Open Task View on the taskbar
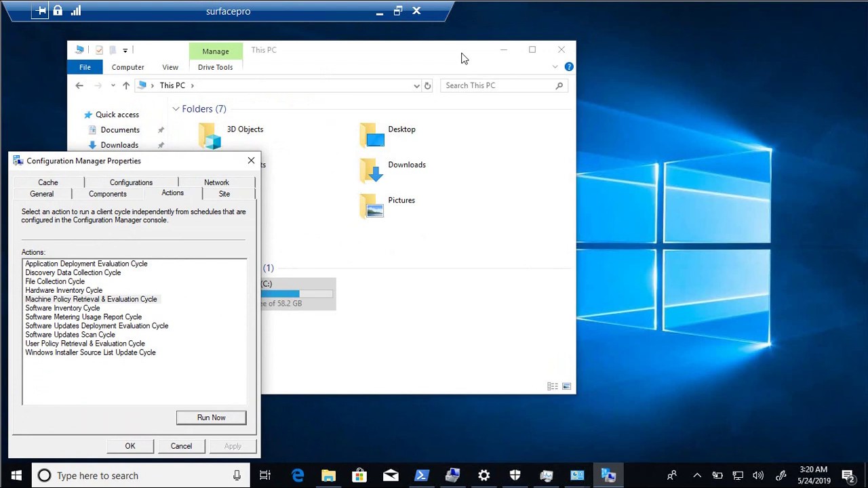Screen dimensions: 868x488 click(x=265, y=475)
